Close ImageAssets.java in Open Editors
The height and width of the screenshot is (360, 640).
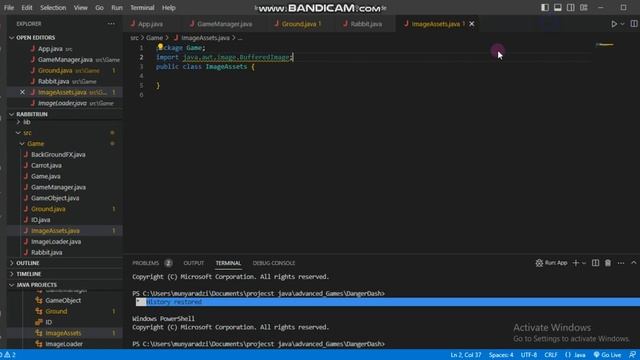pos(22,92)
